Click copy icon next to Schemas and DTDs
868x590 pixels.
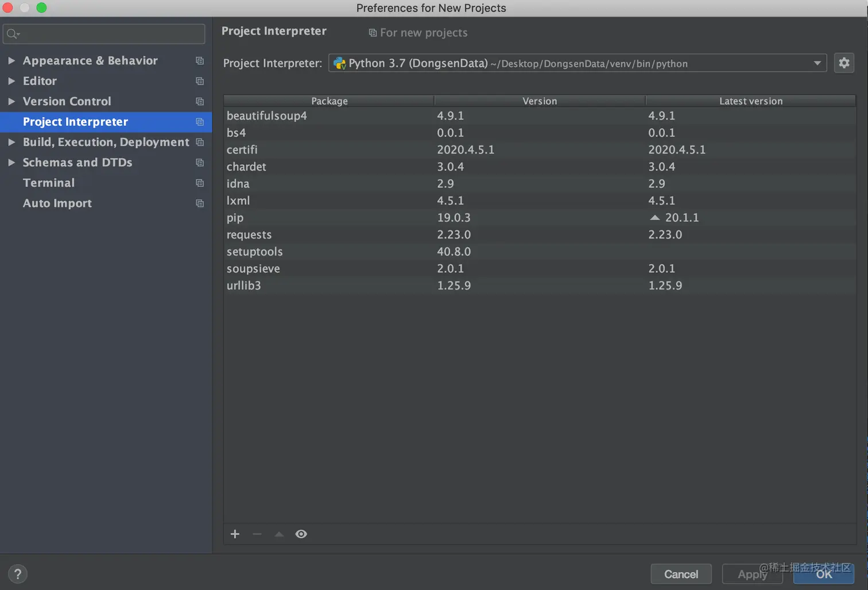click(200, 163)
